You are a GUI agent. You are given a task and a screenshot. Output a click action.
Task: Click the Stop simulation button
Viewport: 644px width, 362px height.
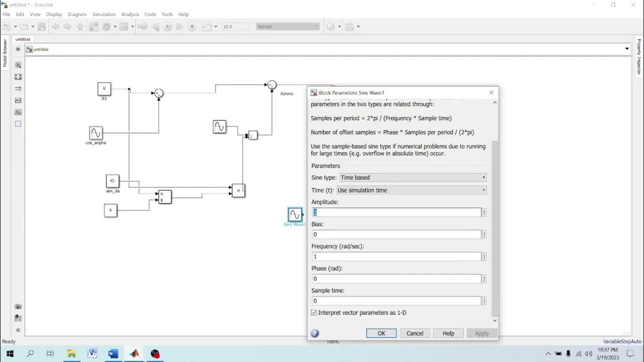[192, 27]
